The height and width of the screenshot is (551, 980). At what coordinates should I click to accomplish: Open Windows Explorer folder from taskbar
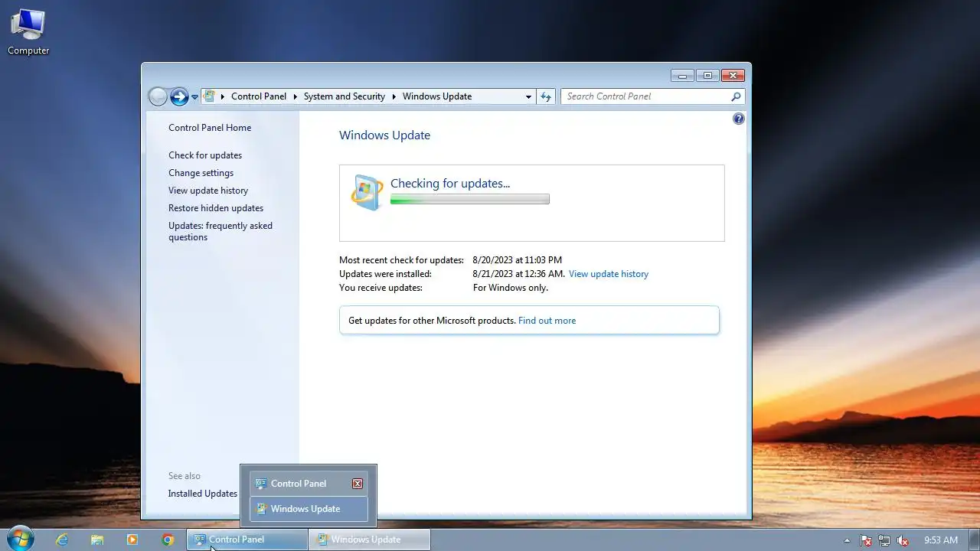coord(97,540)
